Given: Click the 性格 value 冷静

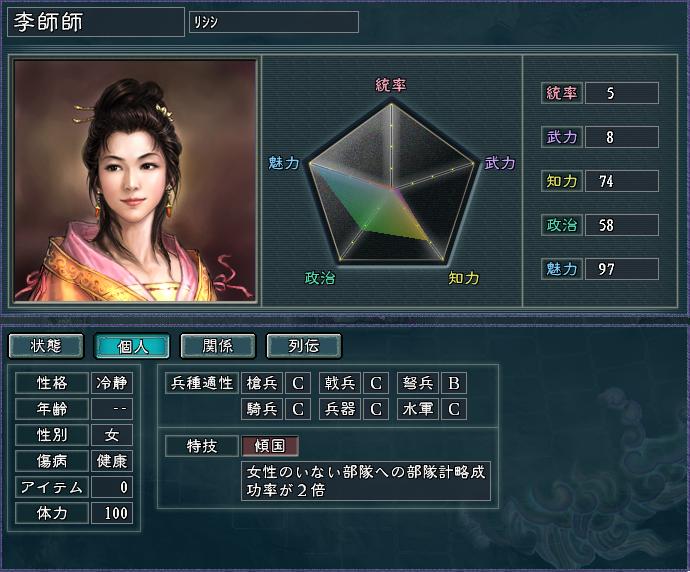Looking at the screenshot, I should [x=112, y=383].
